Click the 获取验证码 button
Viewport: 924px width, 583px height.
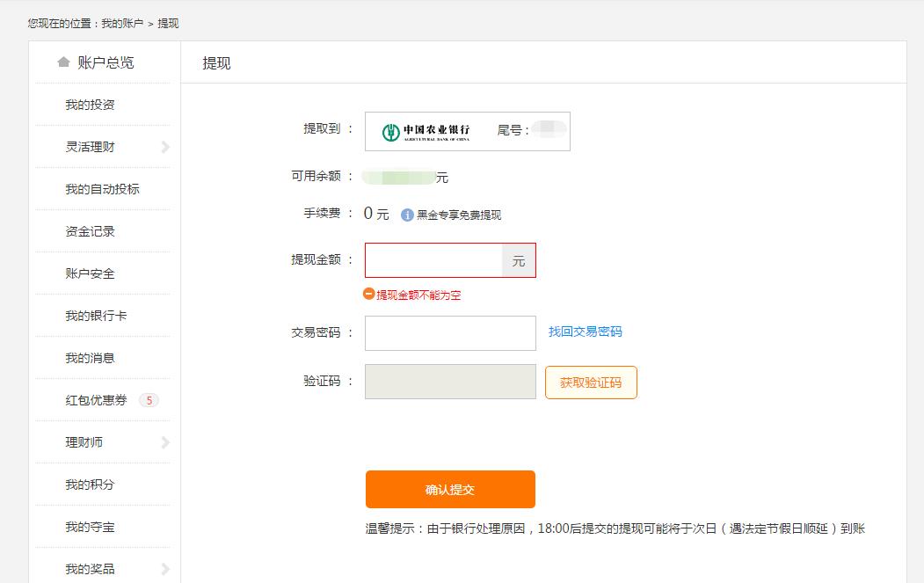[x=591, y=382]
